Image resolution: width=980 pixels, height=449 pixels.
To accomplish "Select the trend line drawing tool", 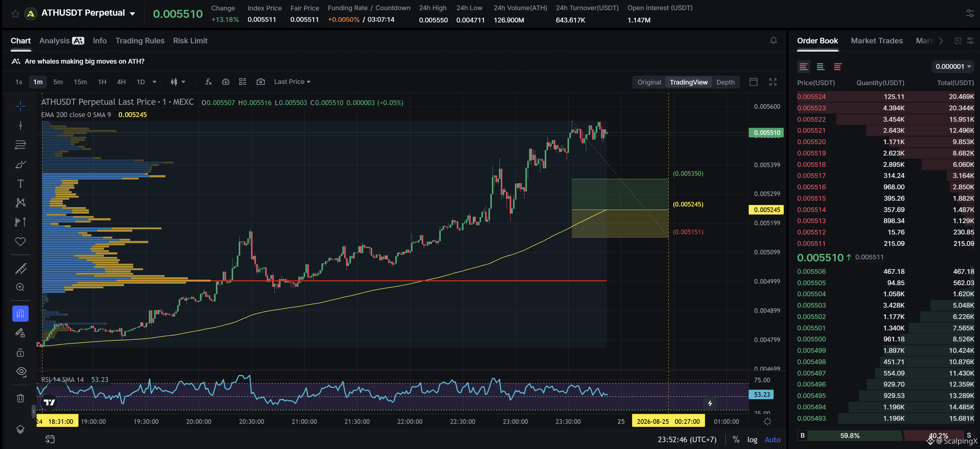I will point(21,125).
